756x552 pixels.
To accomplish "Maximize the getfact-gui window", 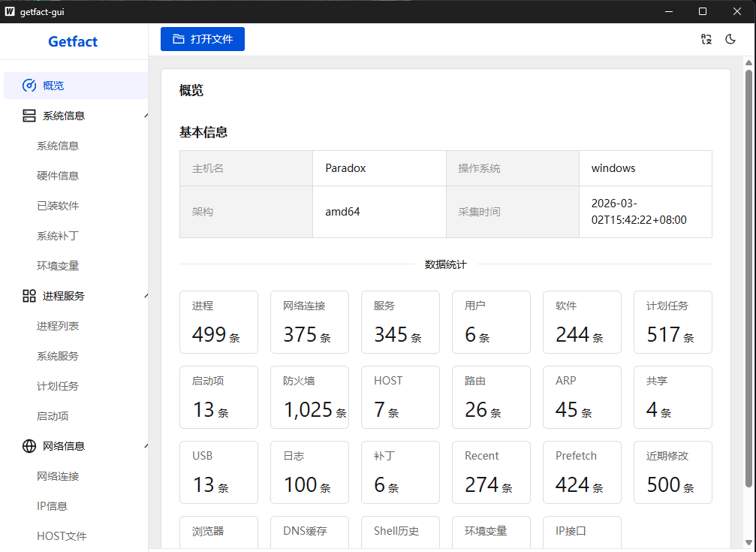I will 703,11.
